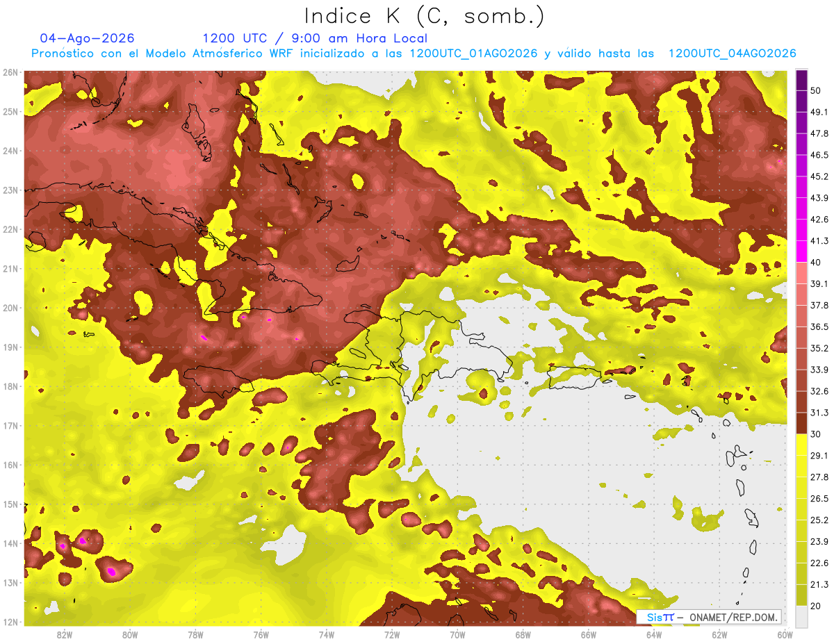Select the bright yellow segment between 29.1 and 30
This screenshot has width=834, height=644.
801,445
